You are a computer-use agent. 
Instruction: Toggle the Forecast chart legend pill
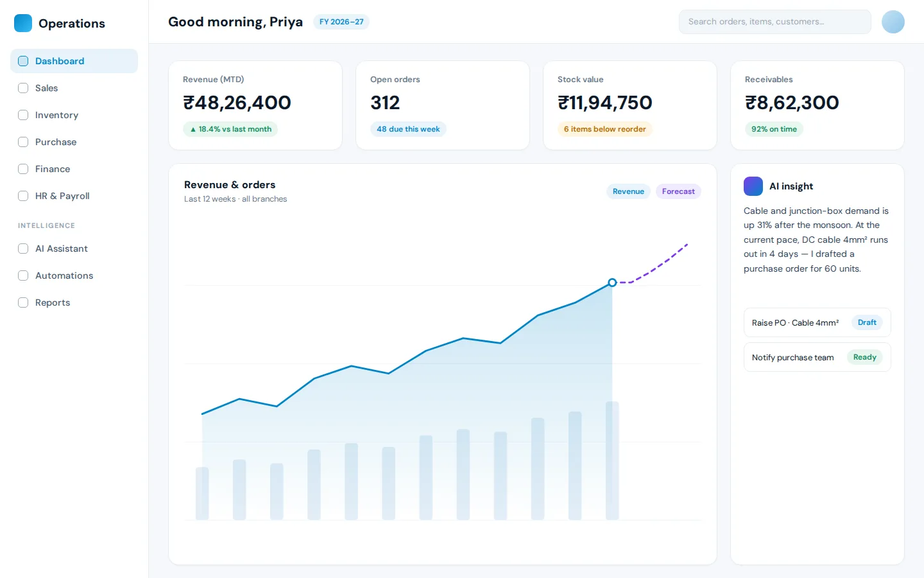pyautogui.click(x=678, y=191)
